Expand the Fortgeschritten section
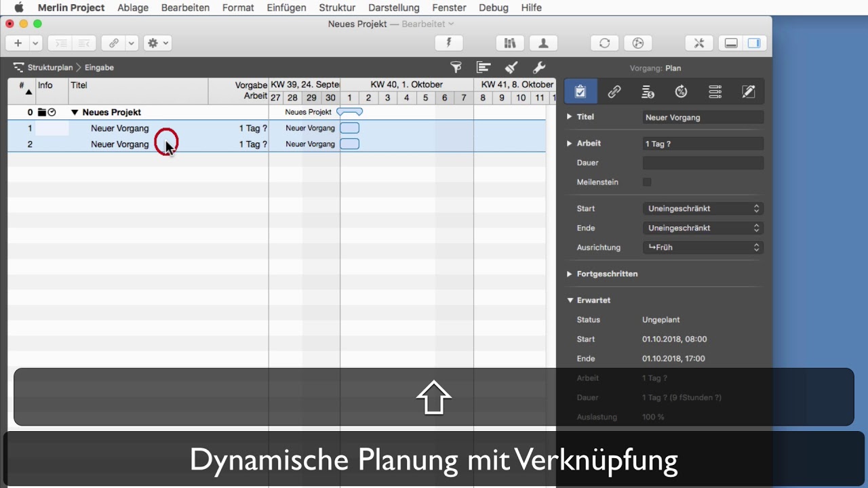Viewport: 868px width, 488px height. coord(570,274)
